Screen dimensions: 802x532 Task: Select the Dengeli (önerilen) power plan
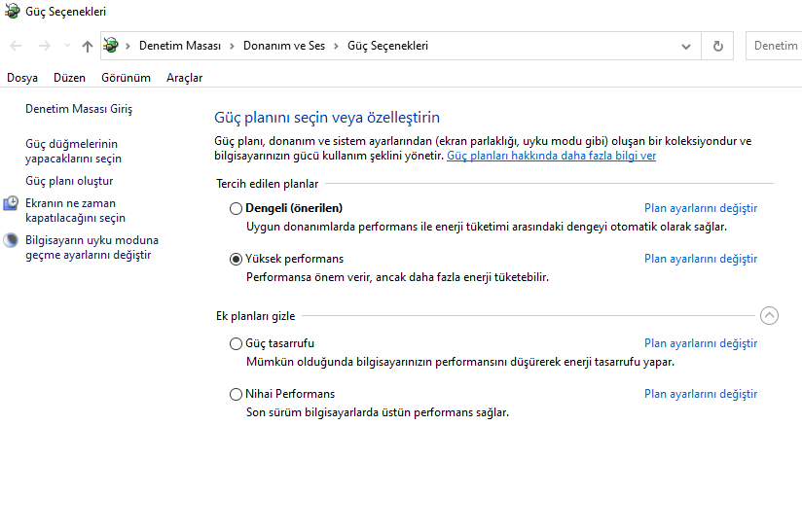236,208
